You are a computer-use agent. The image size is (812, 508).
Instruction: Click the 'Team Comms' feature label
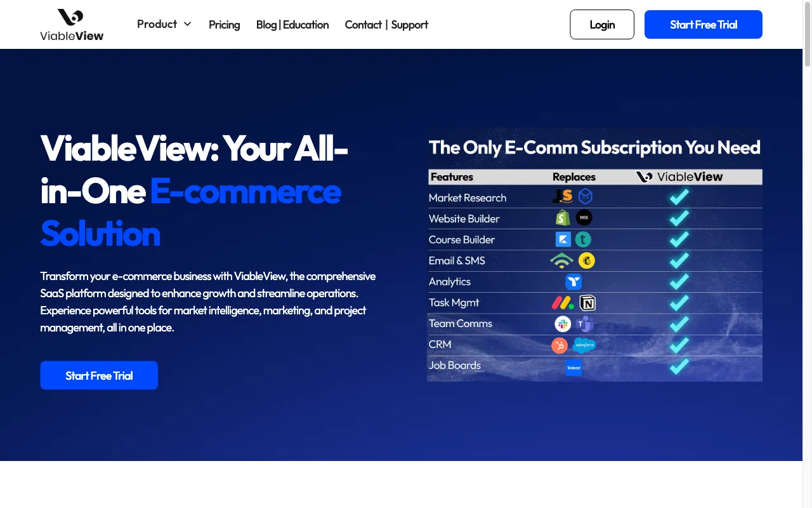click(x=461, y=323)
